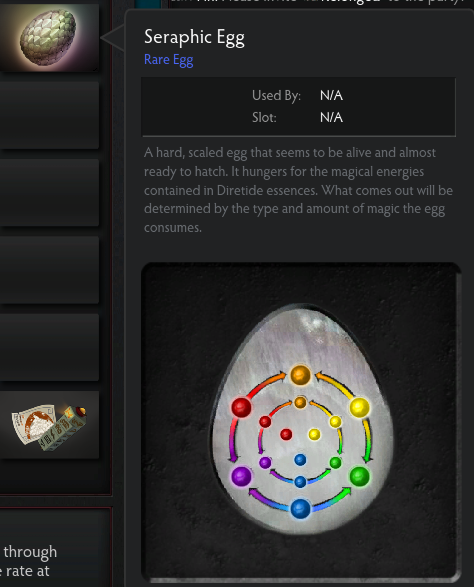
Task: Click the innermost blue essence dot
Action: pyautogui.click(x=300, y=460)
